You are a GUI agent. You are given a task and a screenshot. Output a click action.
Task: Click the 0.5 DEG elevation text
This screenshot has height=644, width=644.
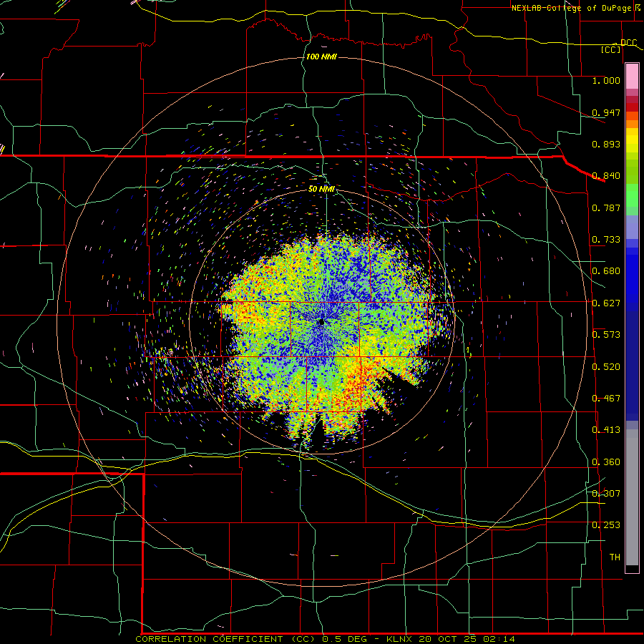coord(345,639)
